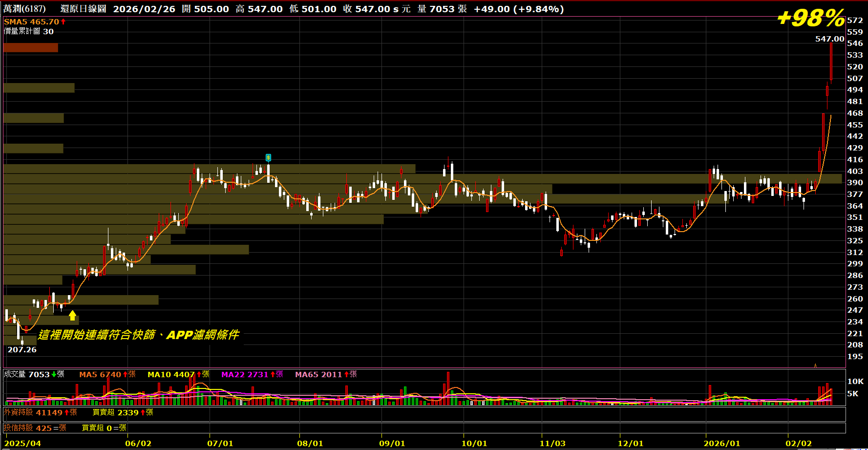The height and width of the screenshot is (450, 868).
Task: Click the small orange triangle near chart bottom-right
Action: pos(815,365)
